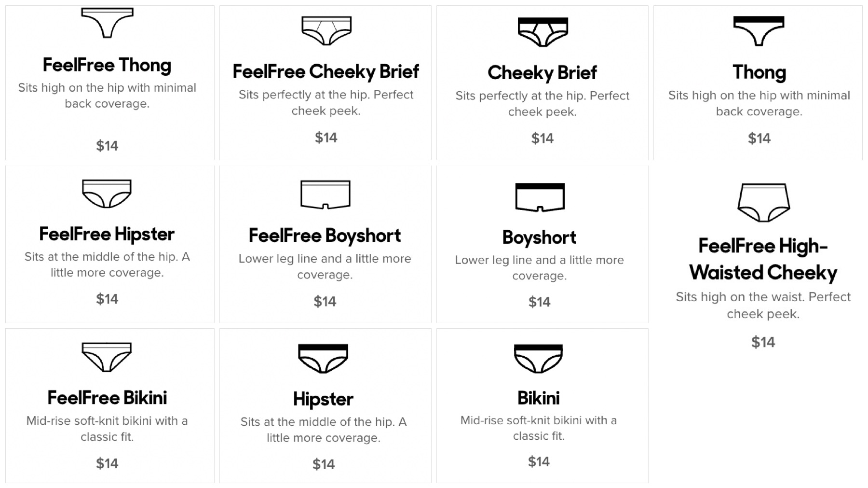Select the FeelFree Cheeky Brief icon

click(326, 30)
